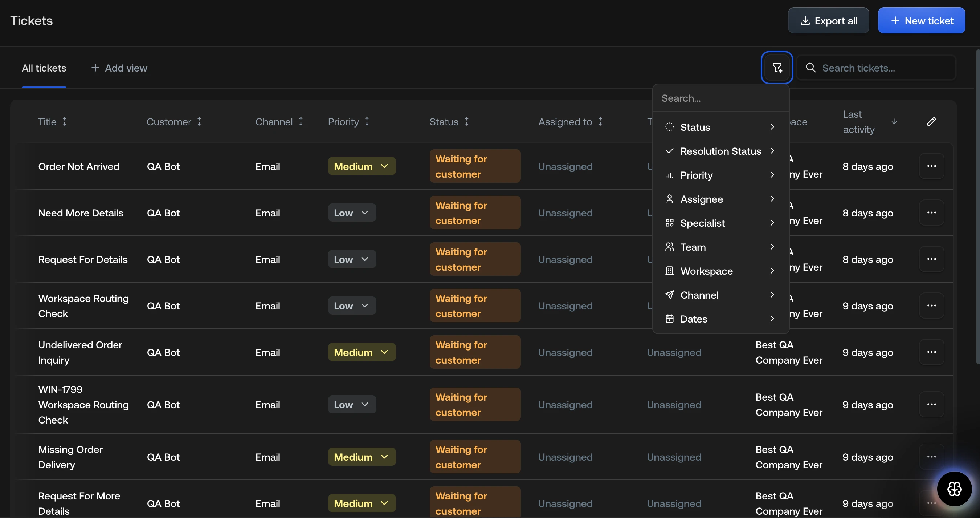The image size is (980, 518).
Task: Click the Add view button
Action: click(x=119, y=68)
